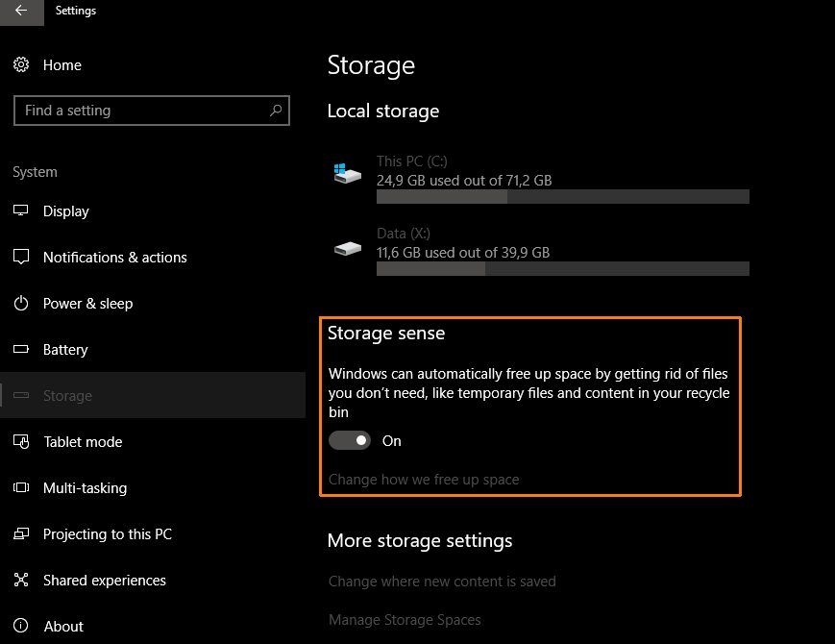The height and width of the screenshot is (644, 835).
Task: Click the back arrow in the title bar
Action: pos(21,12)
